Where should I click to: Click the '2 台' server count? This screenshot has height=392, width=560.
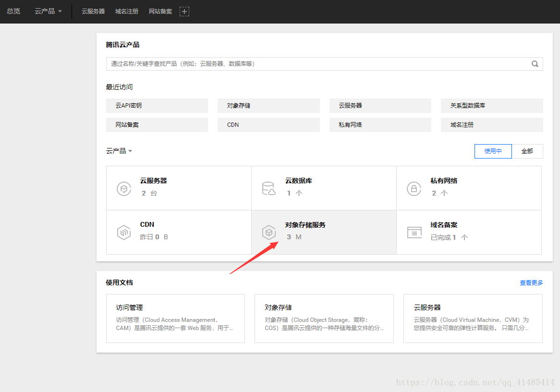[149, 193]
